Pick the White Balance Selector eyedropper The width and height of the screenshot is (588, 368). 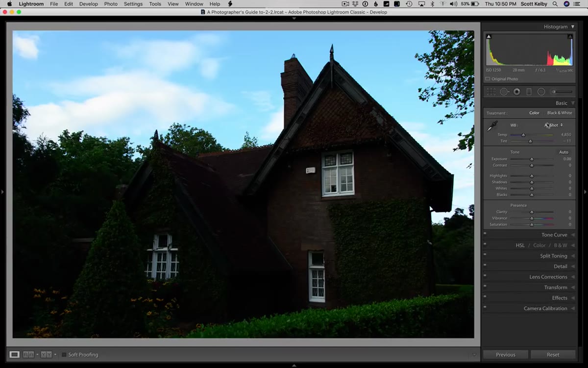(x=492, y=126)
